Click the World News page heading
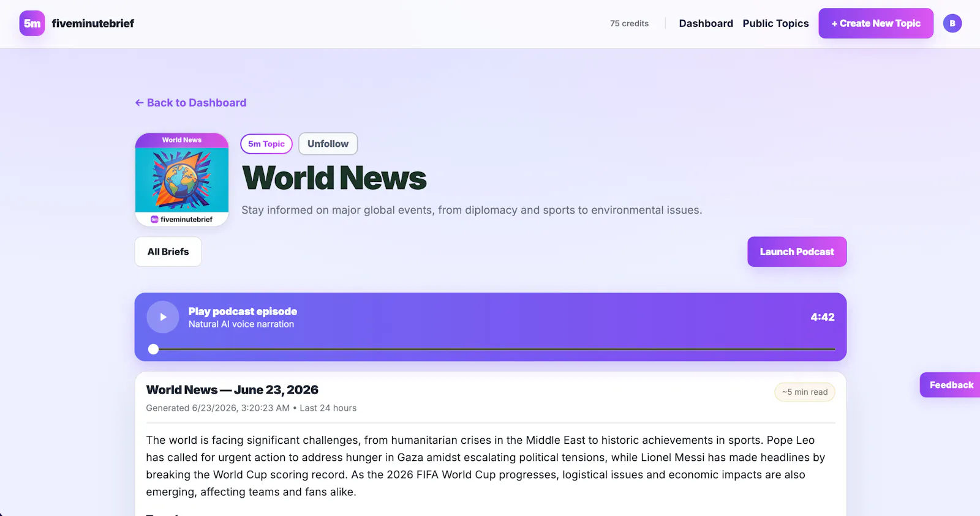The width and height of the screenshot is (980, 516). pyautogui.click(x=334, y=178)
